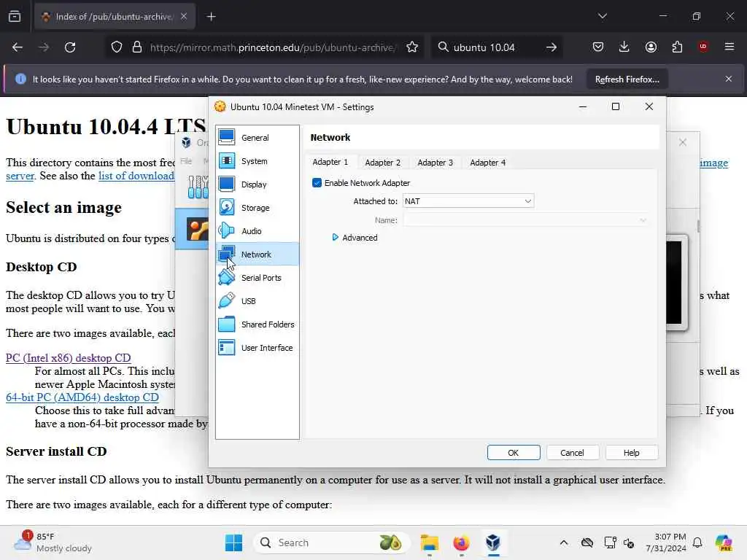
Task: Open PC (Intel x86) desktop CD link
Action: 68,357
